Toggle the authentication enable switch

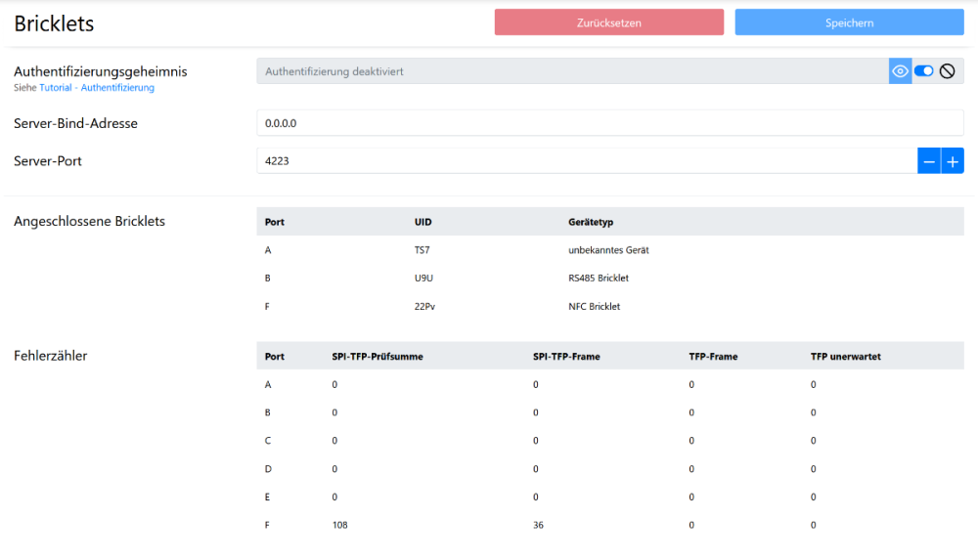(924, 71)
